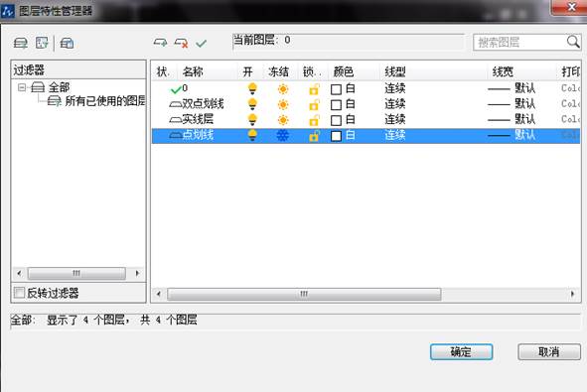Image resolution: width=587 pixels, height=392 pixels.
Task: Click the 确定 button
Action: [x=461, y=352]
